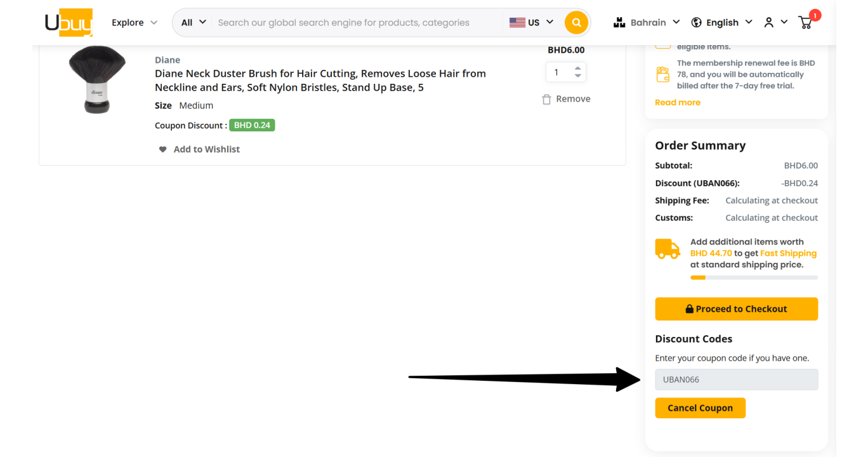Click the orange search magnifier button
The image size is (868, 457).
coord(576,22)
